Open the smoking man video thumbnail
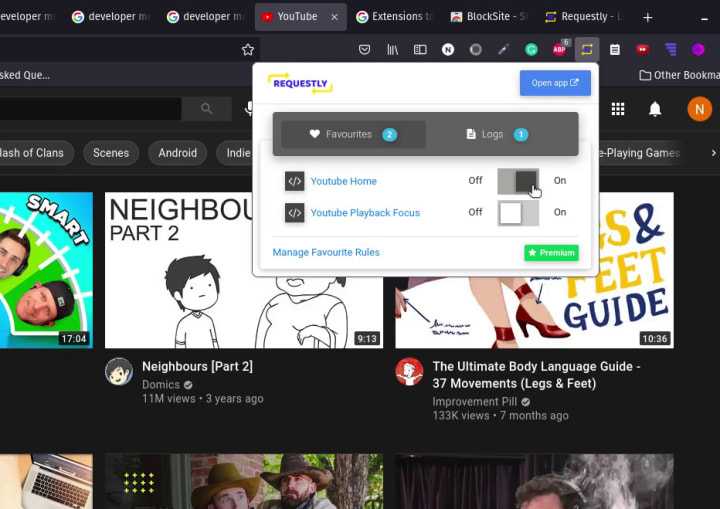The image size is (720, 509). pyautogui.click(x=534, y=481)
